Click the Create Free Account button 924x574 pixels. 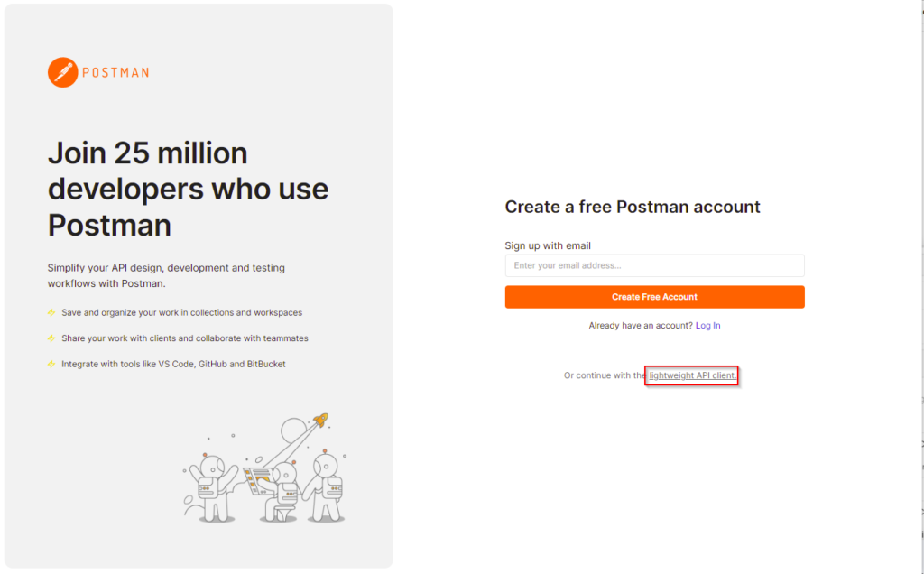click(x=654, y=297)
